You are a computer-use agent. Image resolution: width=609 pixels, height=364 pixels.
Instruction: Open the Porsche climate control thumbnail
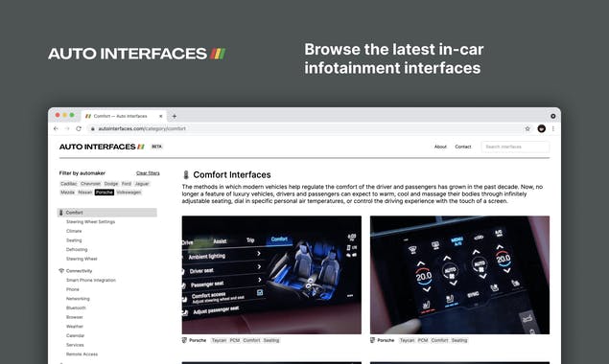pos(459,275)
